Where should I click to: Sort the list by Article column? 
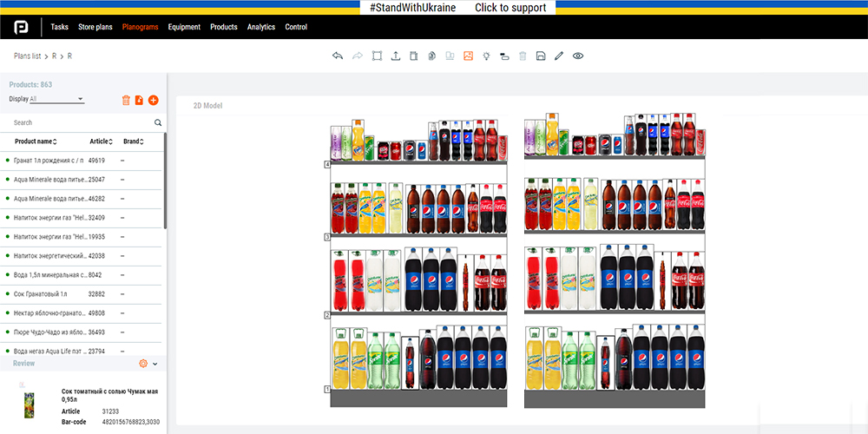click(x=100, y=141)
